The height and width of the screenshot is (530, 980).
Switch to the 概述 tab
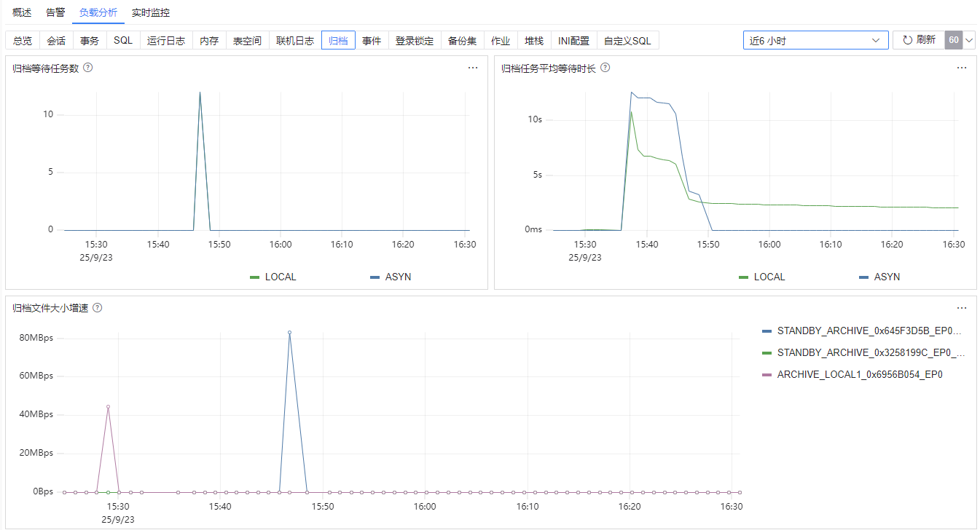(22, 12)
